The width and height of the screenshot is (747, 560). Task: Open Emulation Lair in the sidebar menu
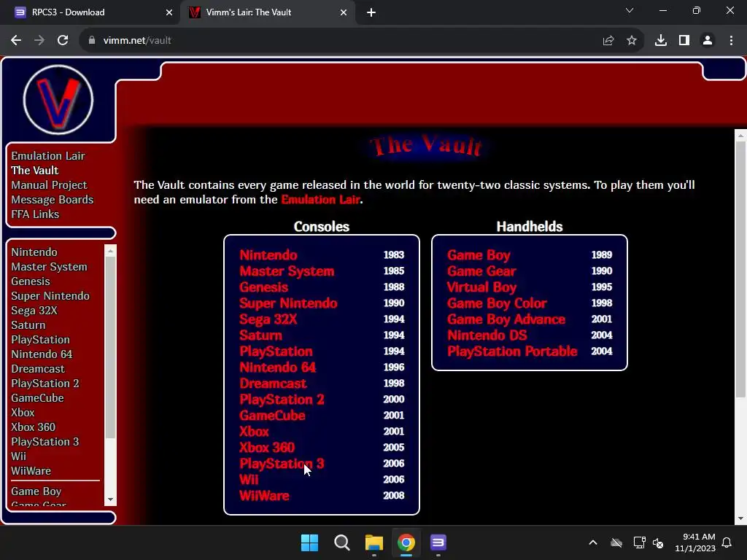(x=48, y=156)
